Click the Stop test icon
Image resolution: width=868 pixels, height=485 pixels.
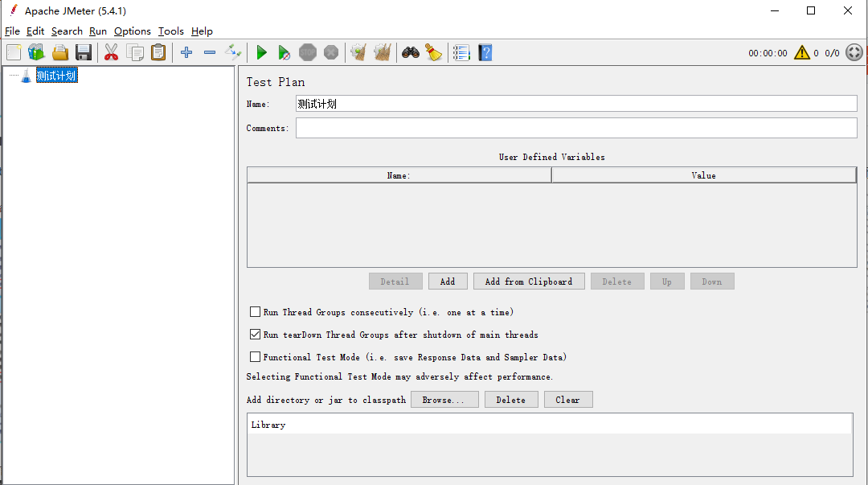click(308, 52)
